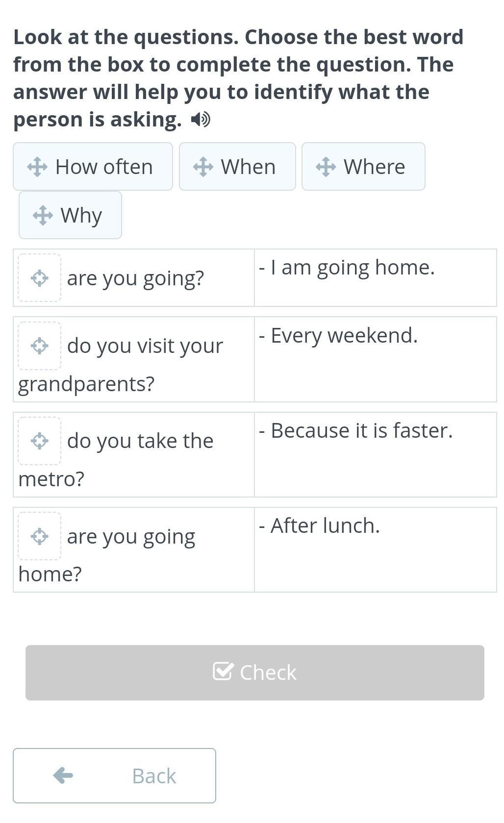Go Back to previous page
504x823 pixels.
114,775
